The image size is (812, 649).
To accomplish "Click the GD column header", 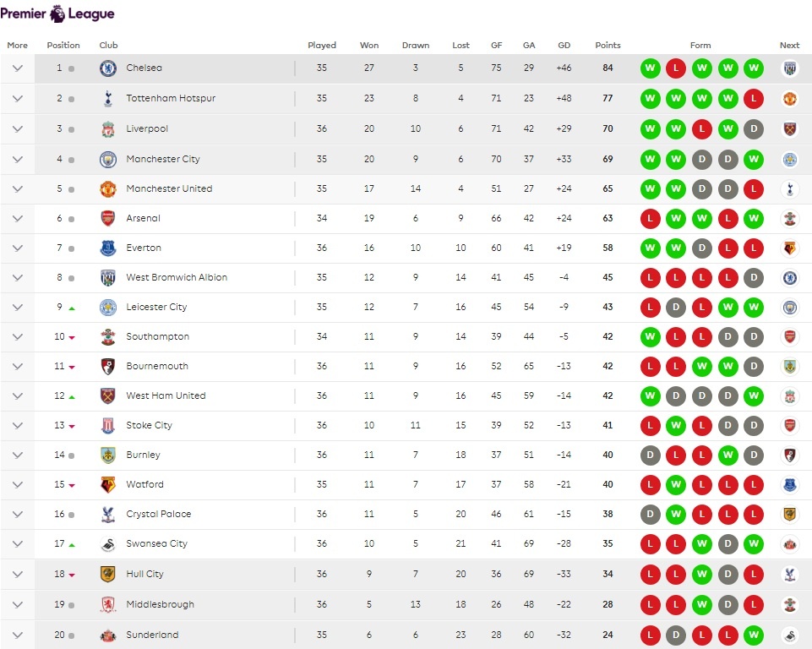I will tap(564, 46).
